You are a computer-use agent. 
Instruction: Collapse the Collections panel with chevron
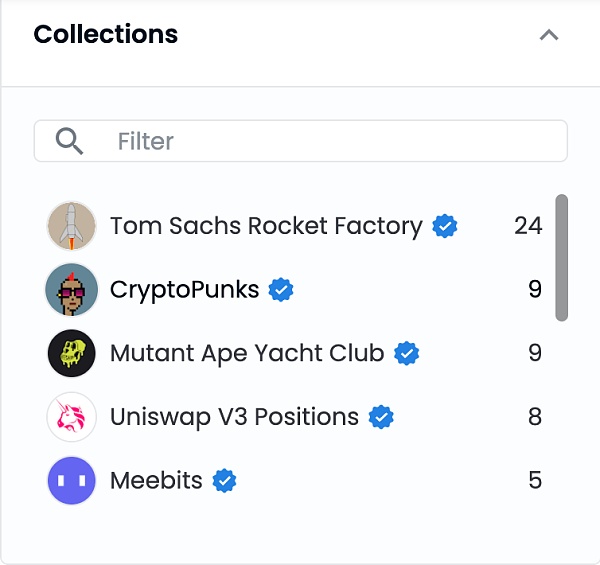coord(548,35)
